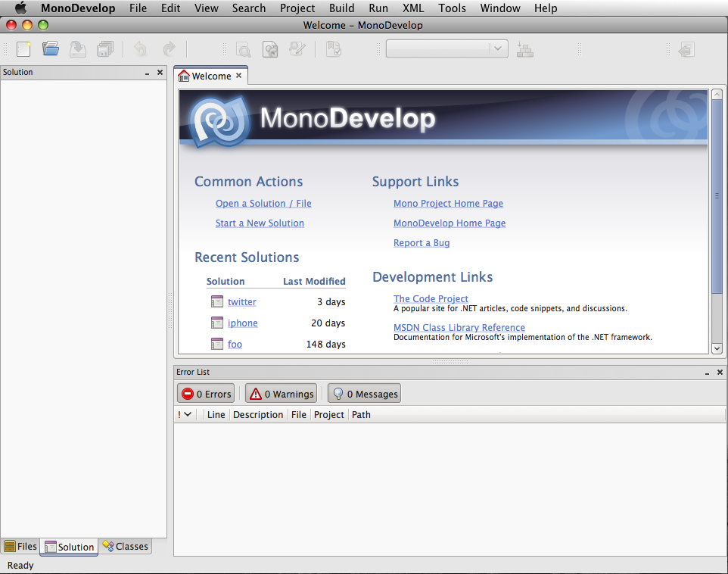Viewport: 728px width, 574px height.
Task: Click the solution icon beside iphone
Action: pyautogui.click(x=217, y=323)
